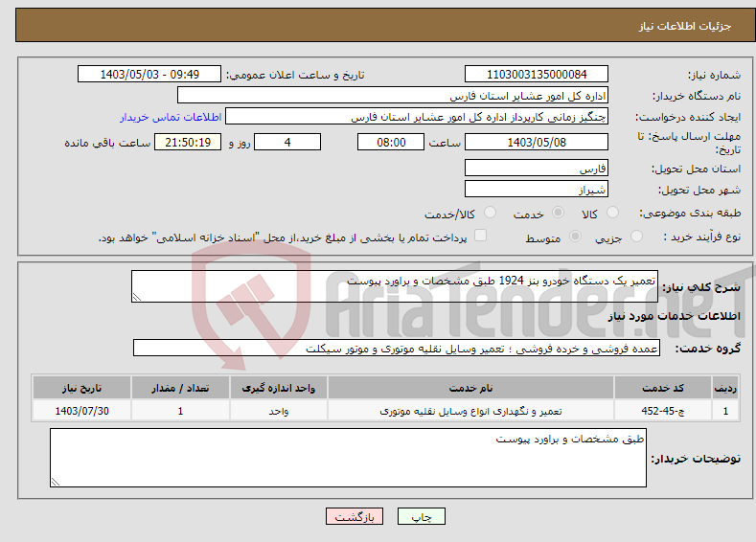Viewport: 756px width, 542px height.
Task: Click نام خدمت column header
Action: point(470,388)
